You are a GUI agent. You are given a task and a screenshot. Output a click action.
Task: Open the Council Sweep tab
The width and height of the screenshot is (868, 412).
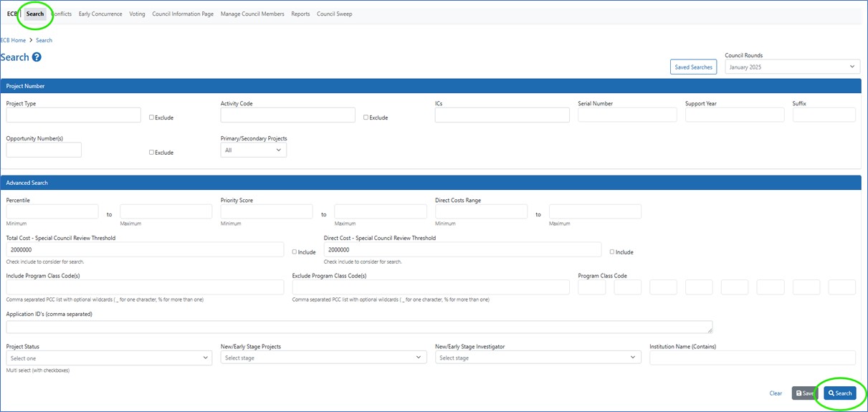(335, 14)
